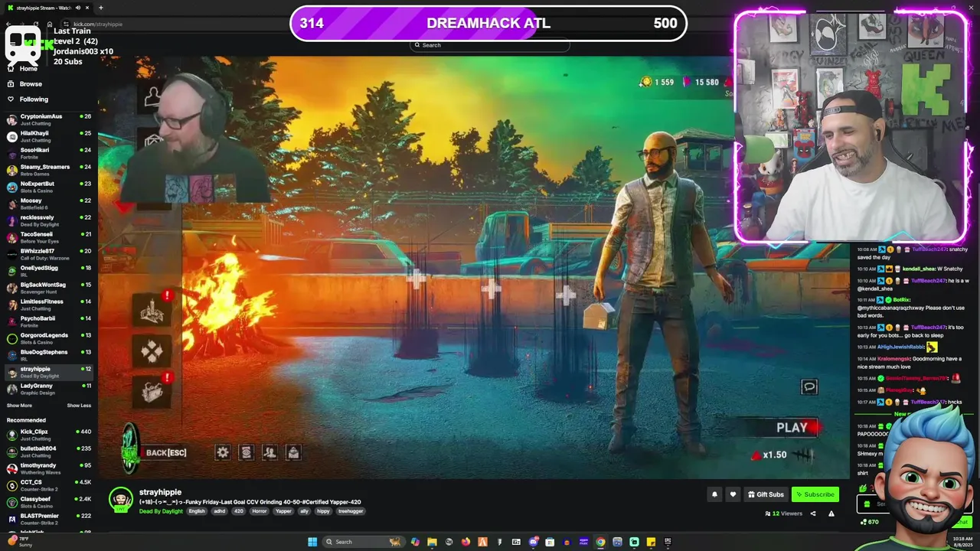Open recklessvely channel in sidebar
980x551 pixels.
click(x=49, y=220)
